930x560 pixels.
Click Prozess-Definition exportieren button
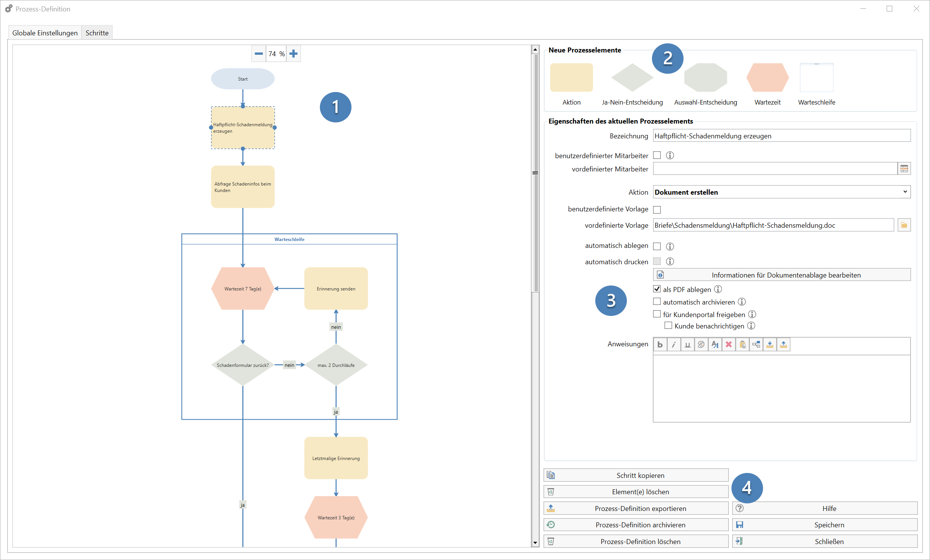pyautogui.click(x=636, y=508)
